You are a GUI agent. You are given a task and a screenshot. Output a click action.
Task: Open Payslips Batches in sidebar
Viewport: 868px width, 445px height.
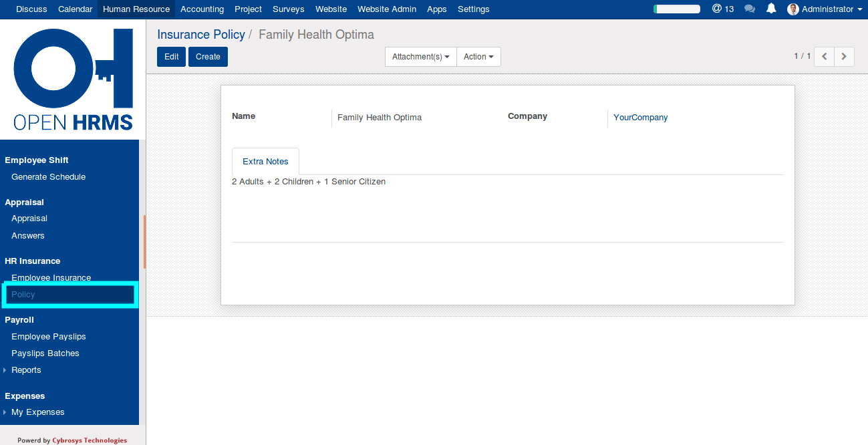(x=45, y=353)
